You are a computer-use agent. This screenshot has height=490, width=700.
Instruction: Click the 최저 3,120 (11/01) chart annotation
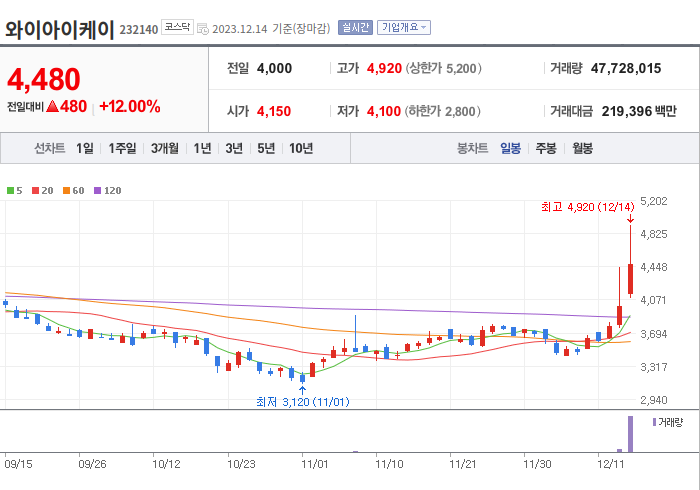tap(303, 402)
